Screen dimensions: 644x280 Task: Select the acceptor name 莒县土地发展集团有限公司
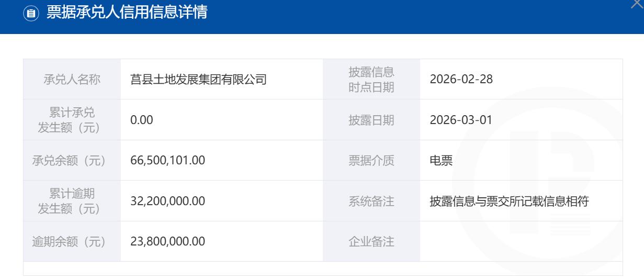pyautogui.click(x=198, y=80)
